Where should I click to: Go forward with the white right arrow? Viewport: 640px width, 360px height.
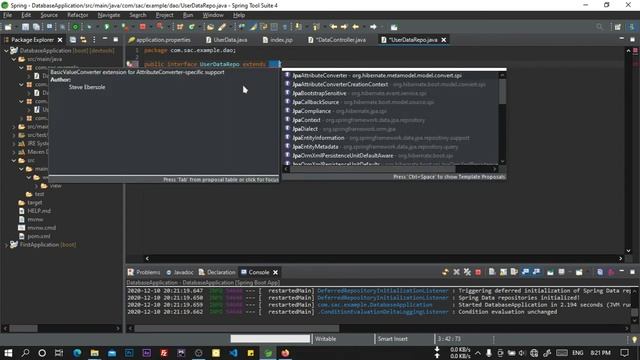[373, 27]
